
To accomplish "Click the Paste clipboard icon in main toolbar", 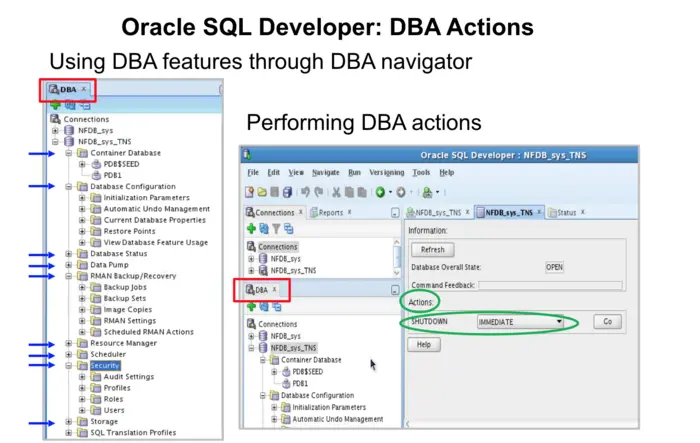I will pyautogui.click(x=362, y=192).
